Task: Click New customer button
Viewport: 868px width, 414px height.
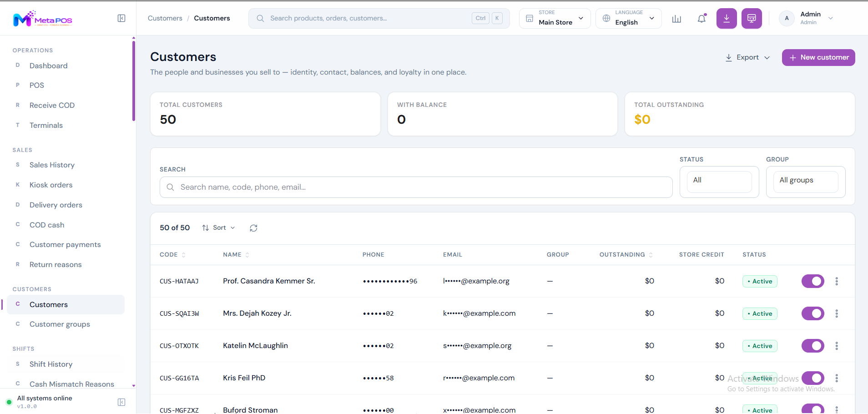Action: pyautogui.click(x=818, y=57)
